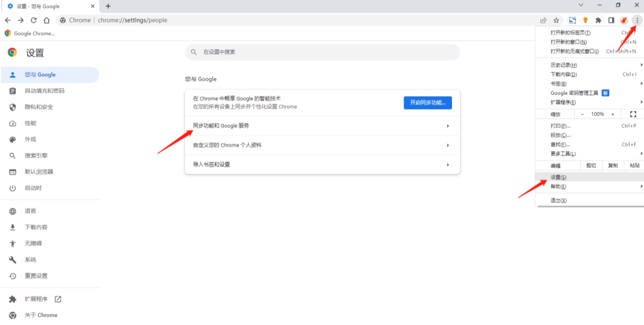The image size is (644, 325).
Task: Select 打开新的标签页 menu item
Action: pos(590,33)
